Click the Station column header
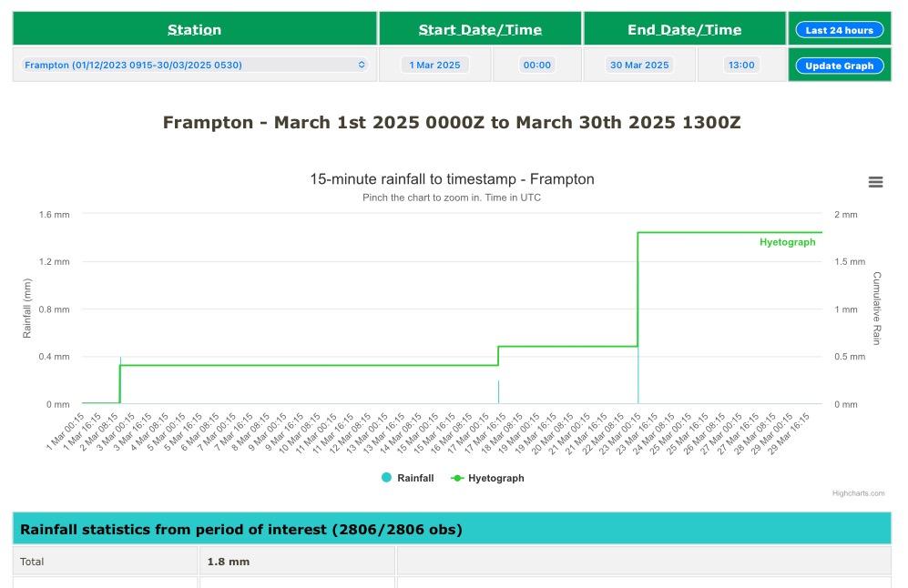 (x=194, y=30)
